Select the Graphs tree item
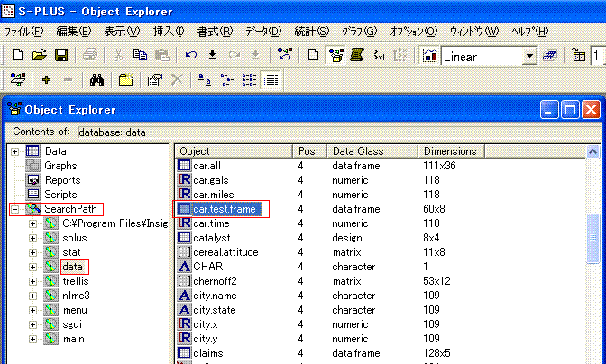 [x=60, y=166]
